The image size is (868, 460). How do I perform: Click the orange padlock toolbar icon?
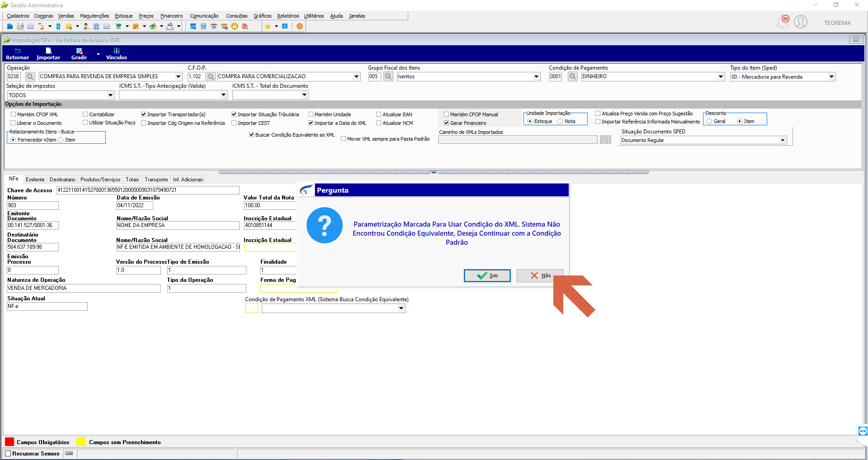pos(235,26)
